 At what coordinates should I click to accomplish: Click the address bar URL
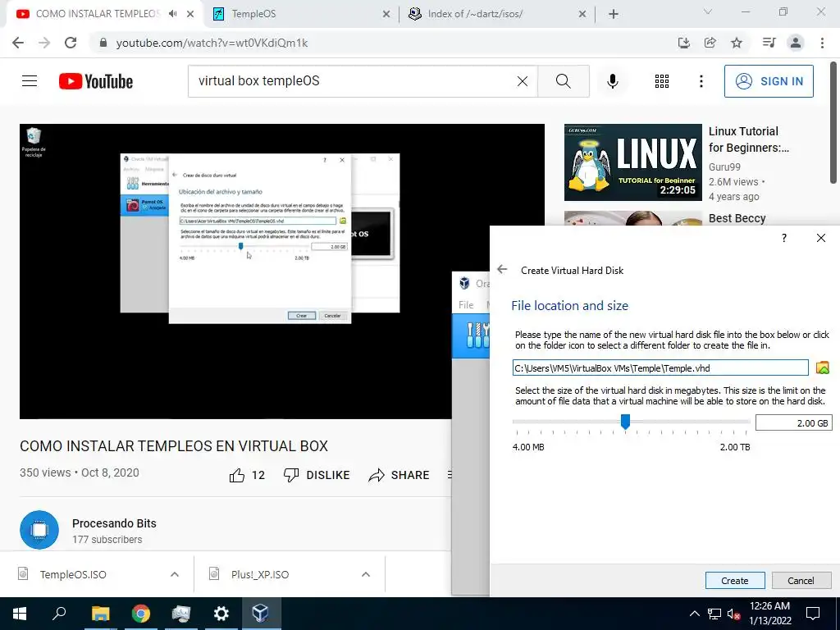[212, 43]
